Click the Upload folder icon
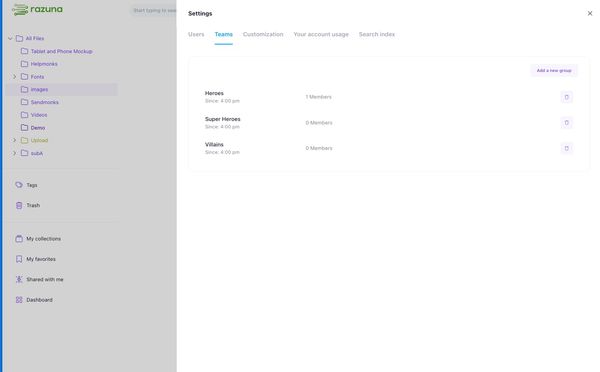Image resolution: width=600 pixels, height=372 pixels. [x=24, y=140]
